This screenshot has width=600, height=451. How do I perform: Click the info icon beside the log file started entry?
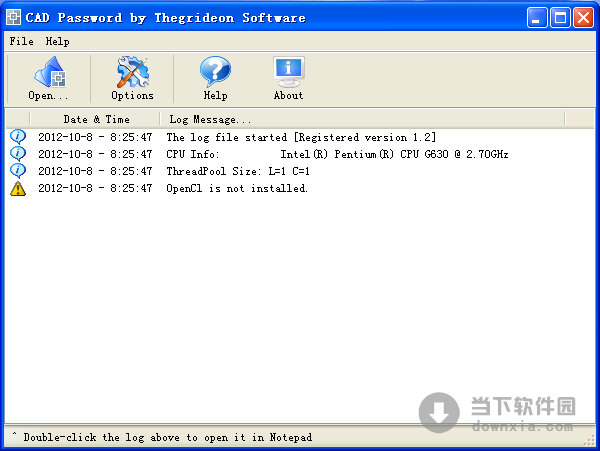point(18,137)
